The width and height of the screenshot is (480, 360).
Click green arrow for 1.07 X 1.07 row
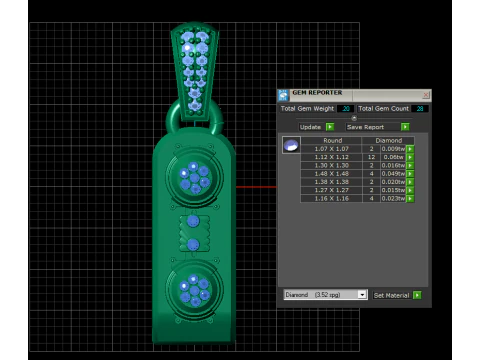pos(410,149)
